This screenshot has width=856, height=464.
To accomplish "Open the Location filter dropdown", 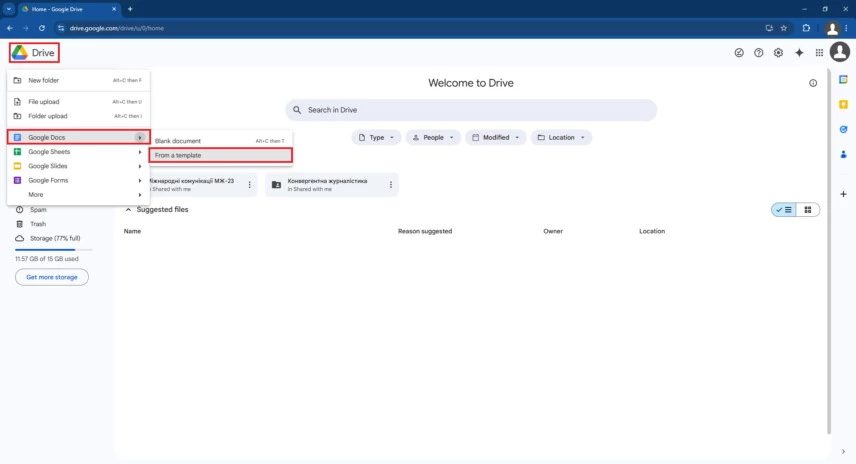I will (561, 138).
